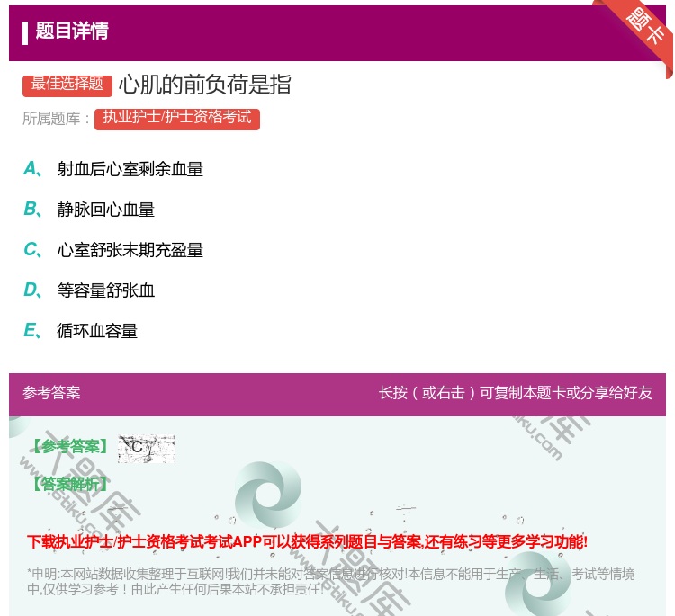Click the 长按（或右击）可复制本题卡 hint text
The width and height of the screenshot is (675, 616).
pos(516,392)
